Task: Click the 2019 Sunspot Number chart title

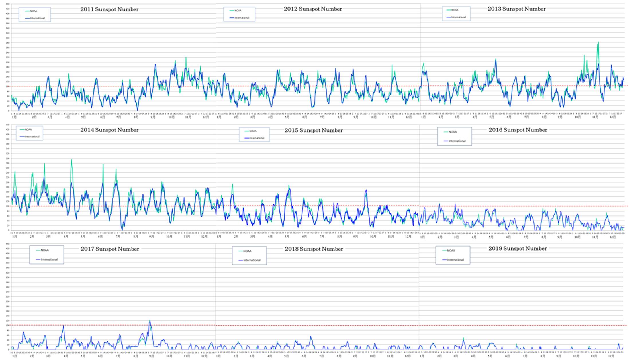Action: click(x=517, y=249)
